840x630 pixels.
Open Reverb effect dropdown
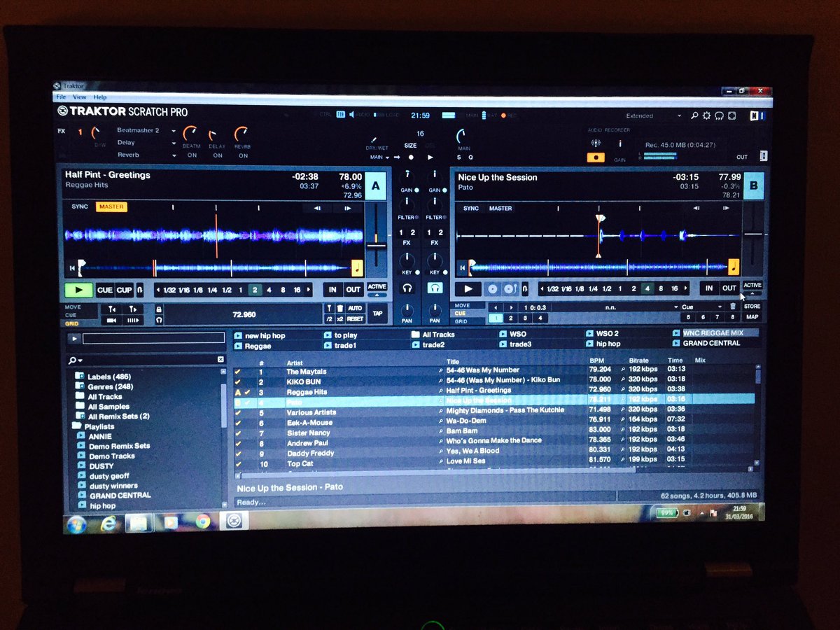[x=174, y=155]
